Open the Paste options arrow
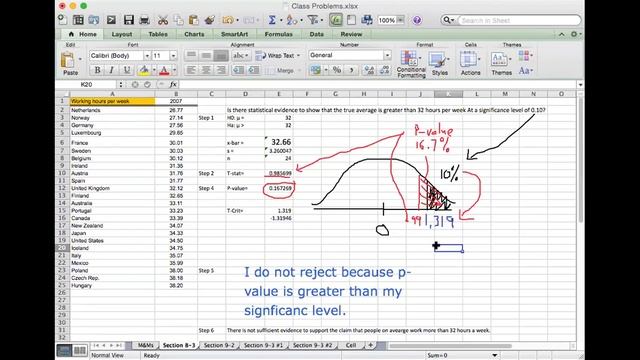Screen dimensions: 640x360 (x=80, y=59)
